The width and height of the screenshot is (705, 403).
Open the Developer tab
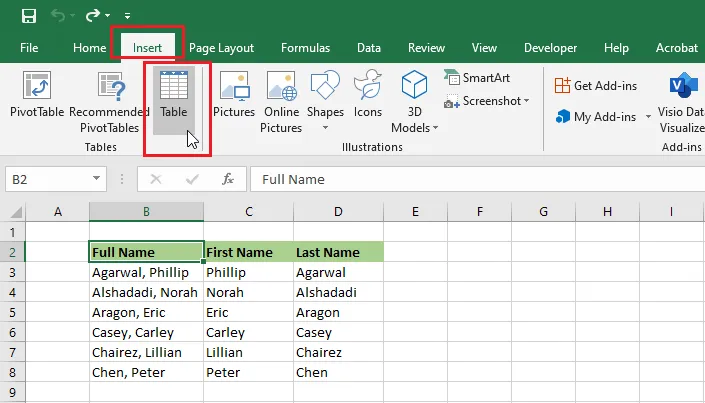550,48
